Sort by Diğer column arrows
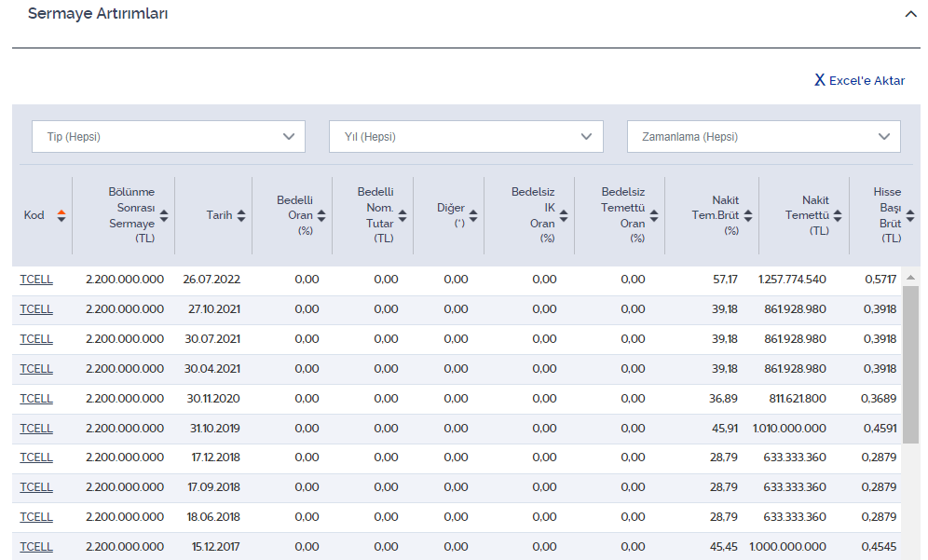928x560 pixels. [x=473, y=215]
